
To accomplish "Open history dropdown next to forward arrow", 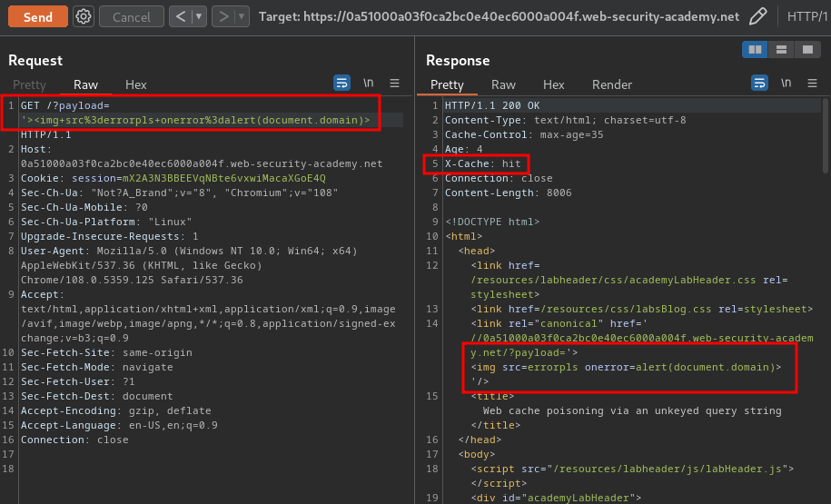I will tap(242, 17).
